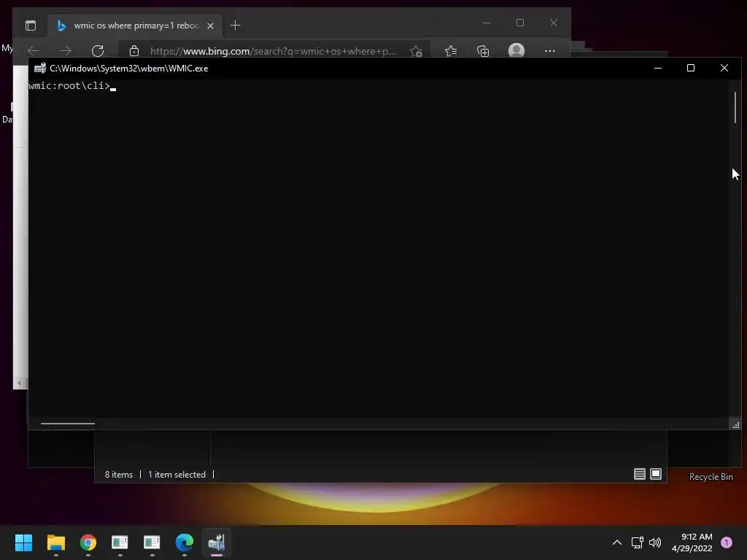Click the '1 item selected' status text
This screenshot has width=747, height=560.
pyautogui.click(x=177, y=474)
